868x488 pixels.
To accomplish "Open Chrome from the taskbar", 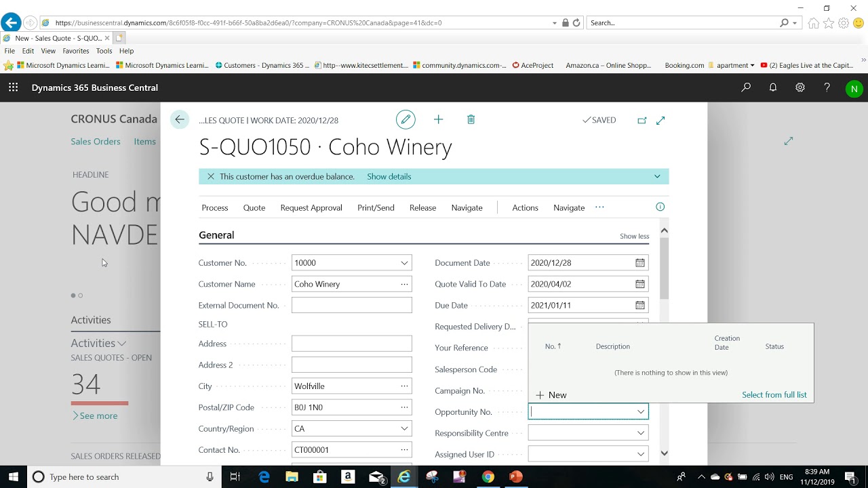I will pos(488,476).
